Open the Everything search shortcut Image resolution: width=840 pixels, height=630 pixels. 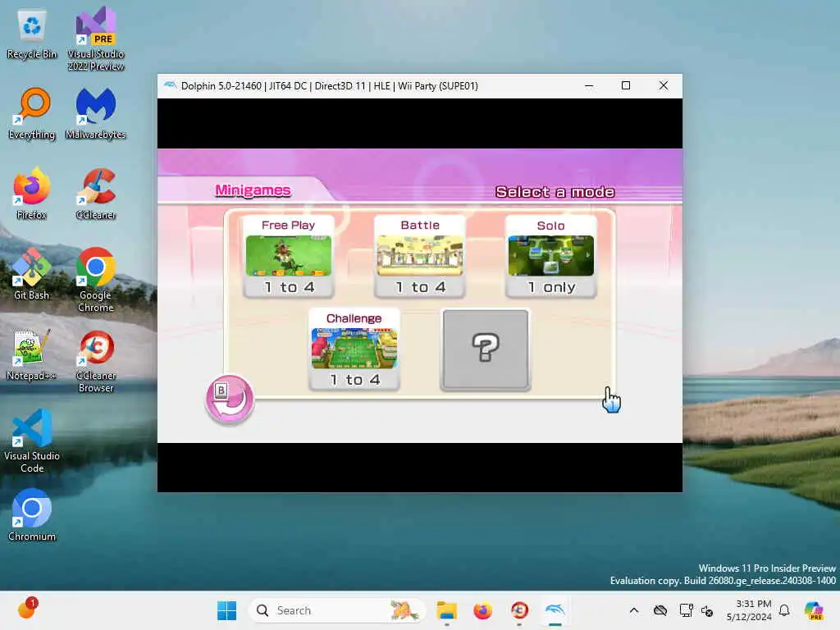(x=32, y=113)
